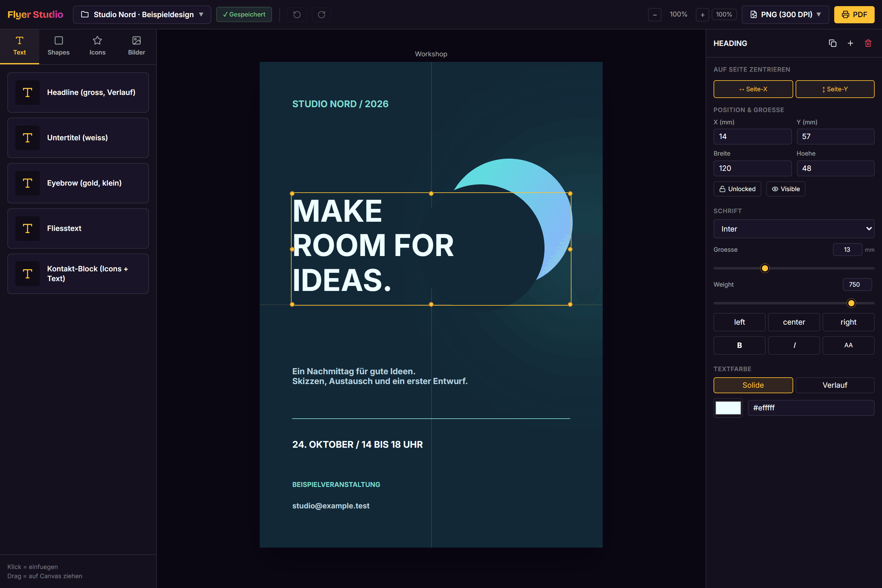The height and width of the screenshot is (588, 882).
Task: Click the plus icon in HEADING panel
Action: (850, 43)
